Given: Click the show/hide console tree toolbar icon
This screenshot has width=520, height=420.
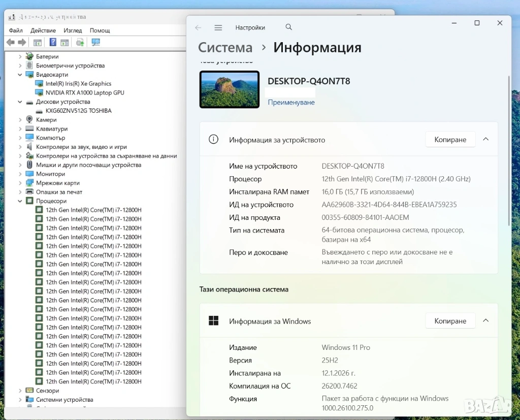Looking at the screenshot, I should [x=37, y=43].
